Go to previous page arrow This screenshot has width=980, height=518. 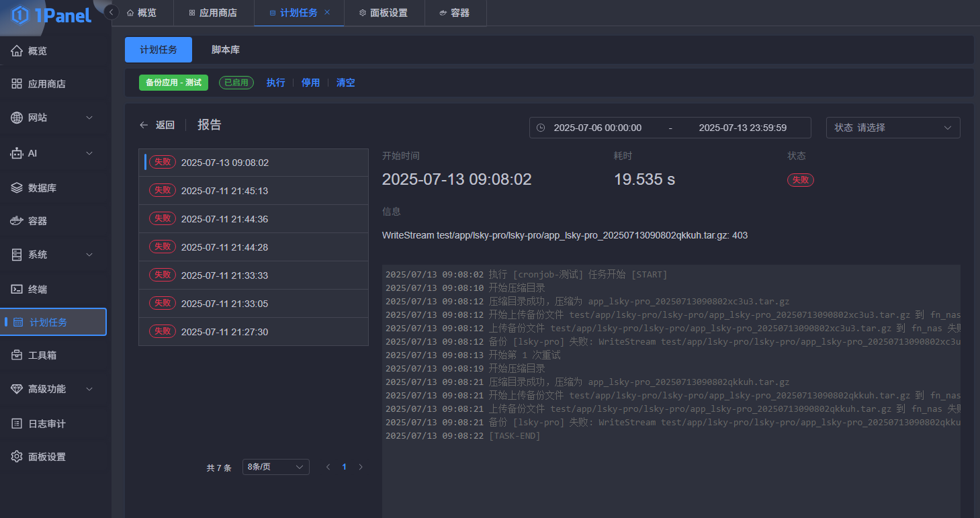click(328, 467)
